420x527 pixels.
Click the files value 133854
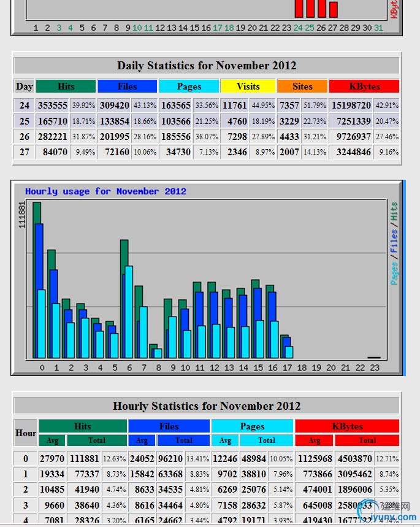(x=114, y=121)
